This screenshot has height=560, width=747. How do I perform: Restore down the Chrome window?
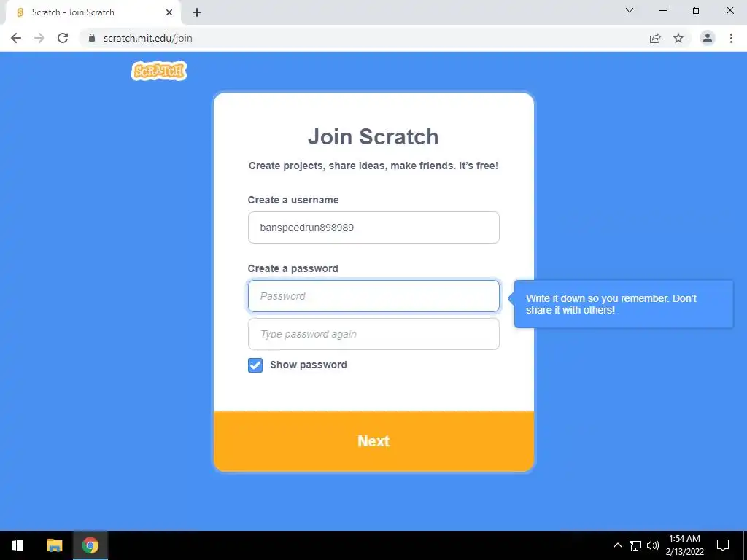point(697,10)
